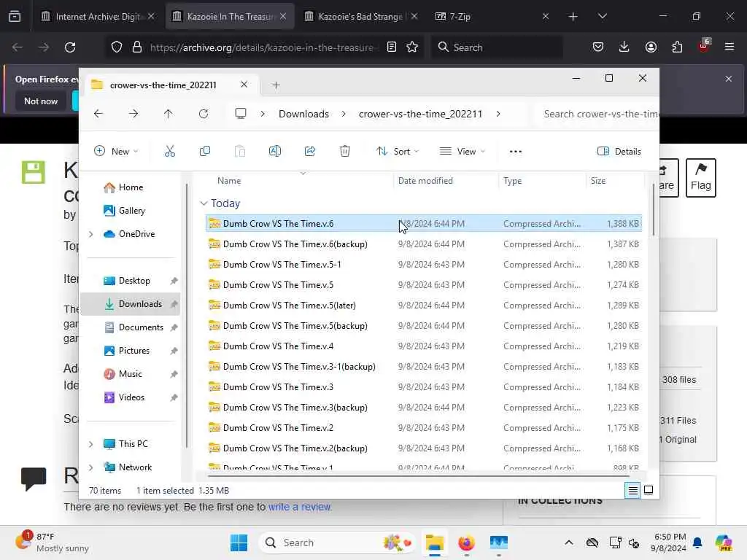Click the Share icon in File Explorer toolbar

point(309,152)
